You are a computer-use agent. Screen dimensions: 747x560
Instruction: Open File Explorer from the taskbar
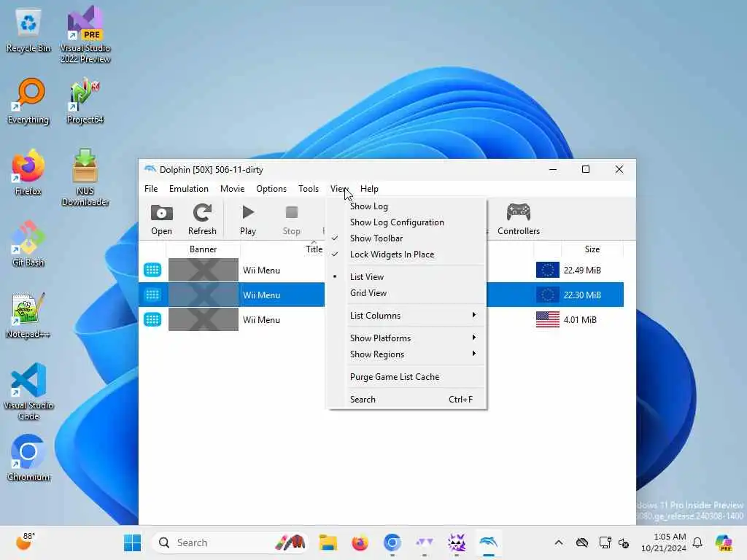(x=328, y=542)
